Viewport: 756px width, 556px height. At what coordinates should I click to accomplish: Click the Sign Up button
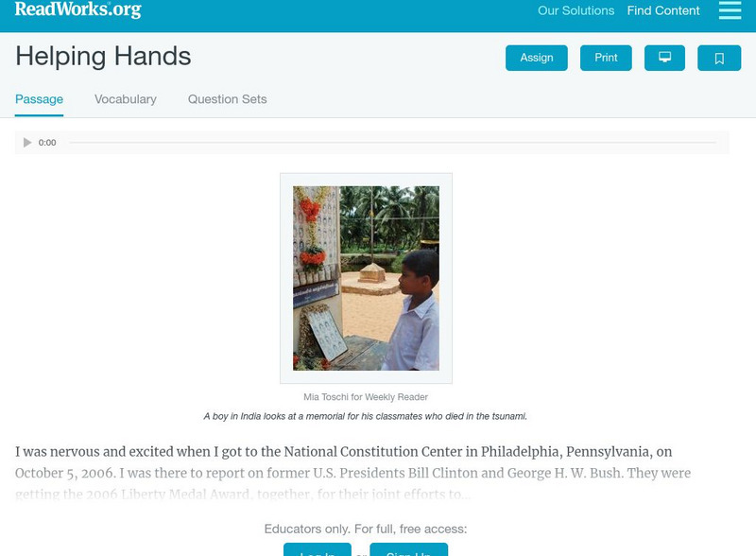pyautogui.click(x=408, y=550)
